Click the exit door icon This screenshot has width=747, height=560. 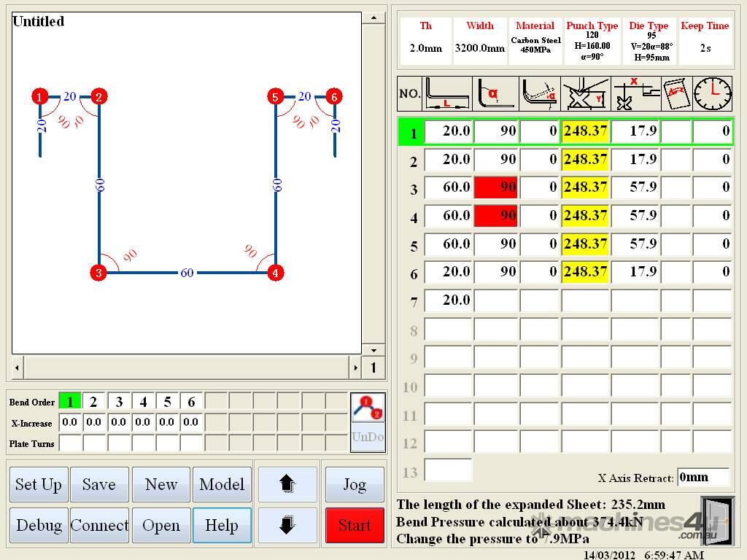(717, 521)
